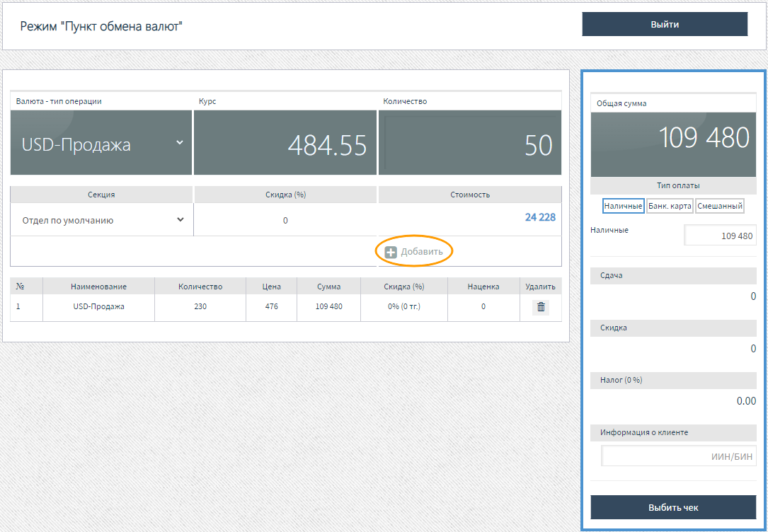
Task: Click table cell sum 109 480
Action: (328, 307)
